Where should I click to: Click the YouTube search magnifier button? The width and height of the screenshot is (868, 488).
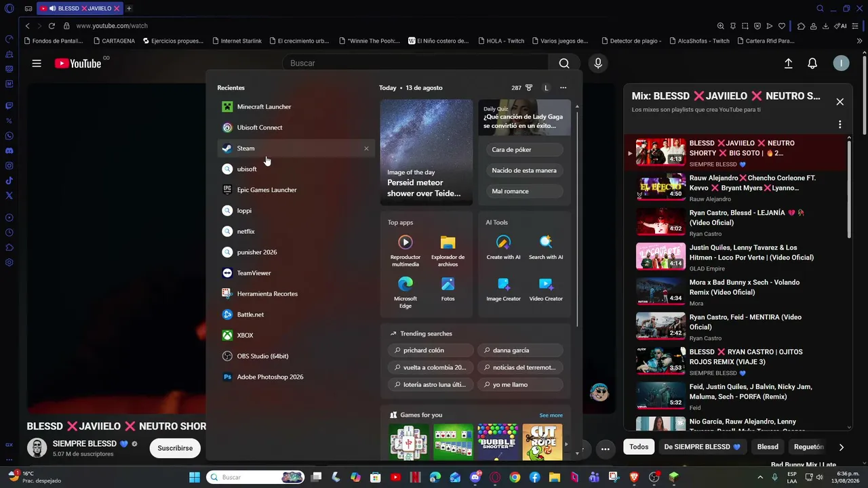(x=564, y=63)
